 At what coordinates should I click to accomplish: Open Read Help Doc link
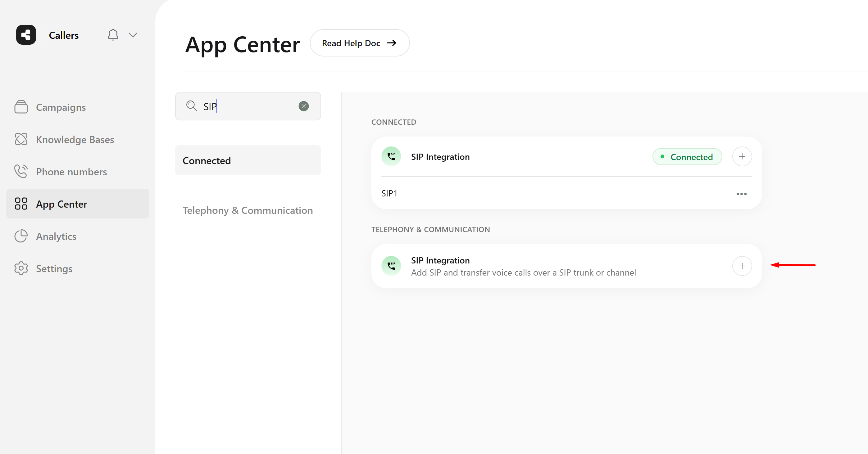pyautogui.click(x=359, y=43)
